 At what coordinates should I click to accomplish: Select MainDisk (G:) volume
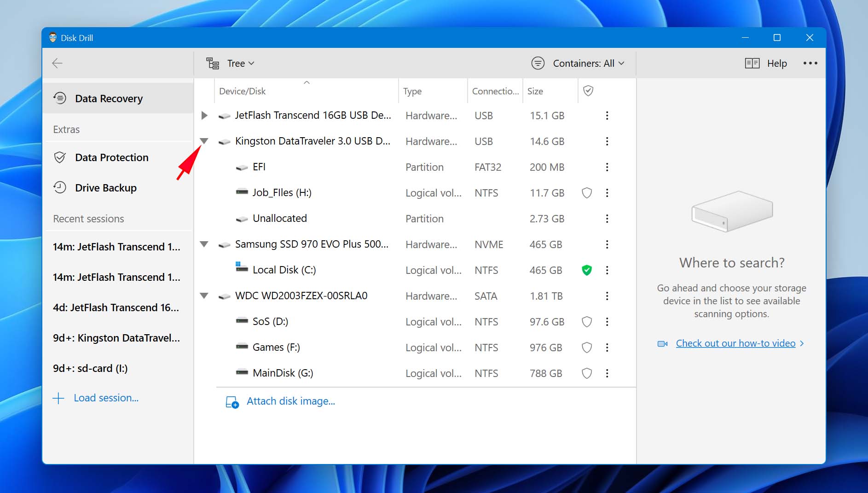coord(415,373)
